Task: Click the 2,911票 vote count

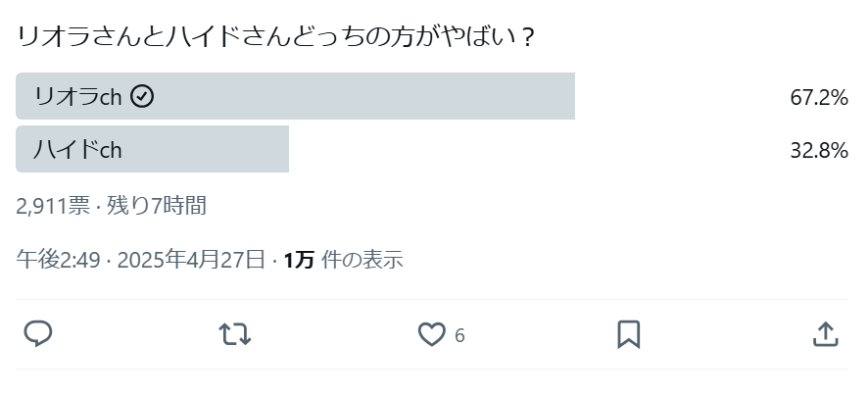Action: (52, 206)
